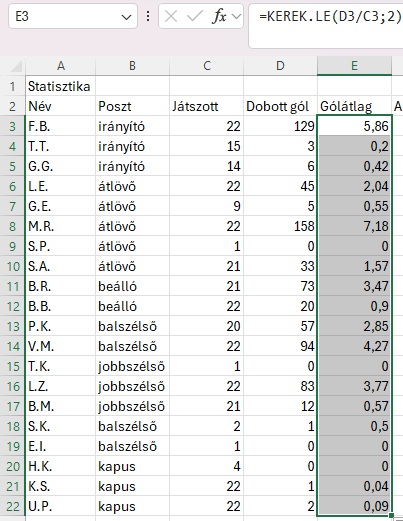Viewport: 403px width, 521px height.
Task: Click the 'Poszt' header cell
Action: [132, 106]
